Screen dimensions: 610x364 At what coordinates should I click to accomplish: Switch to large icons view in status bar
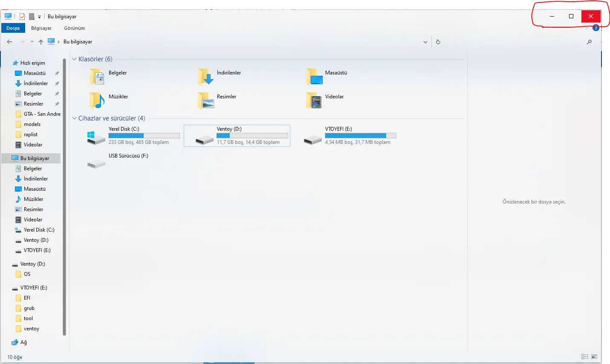click(x=594, y=357)
